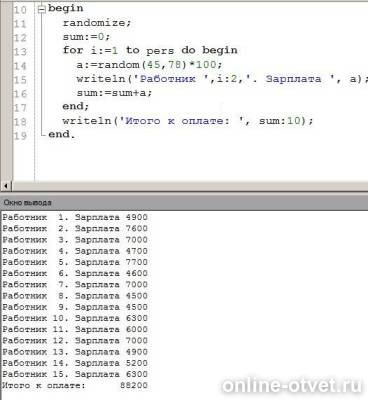Click the left arrow of horizontal scrollbar

pos(6,186)
